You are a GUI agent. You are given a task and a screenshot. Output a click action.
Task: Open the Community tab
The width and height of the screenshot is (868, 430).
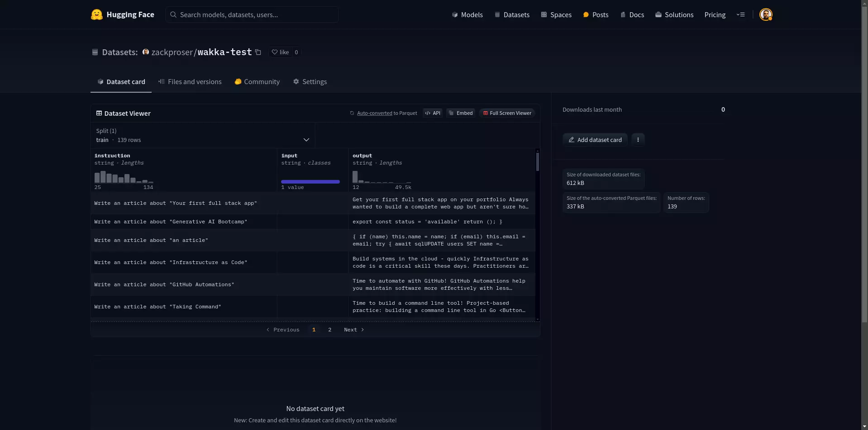pyautogui.click(x=257, y=82)
